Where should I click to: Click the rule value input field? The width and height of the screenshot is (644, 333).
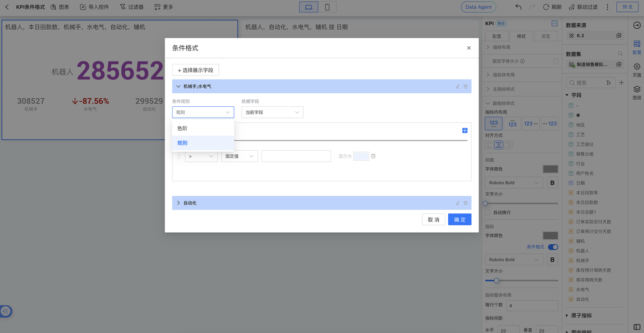(296, 156)
